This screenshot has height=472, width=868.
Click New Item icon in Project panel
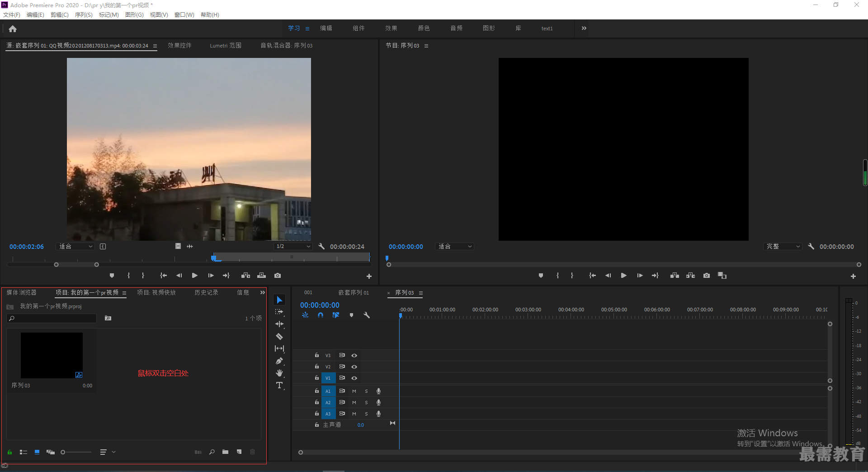coord(239,452)
